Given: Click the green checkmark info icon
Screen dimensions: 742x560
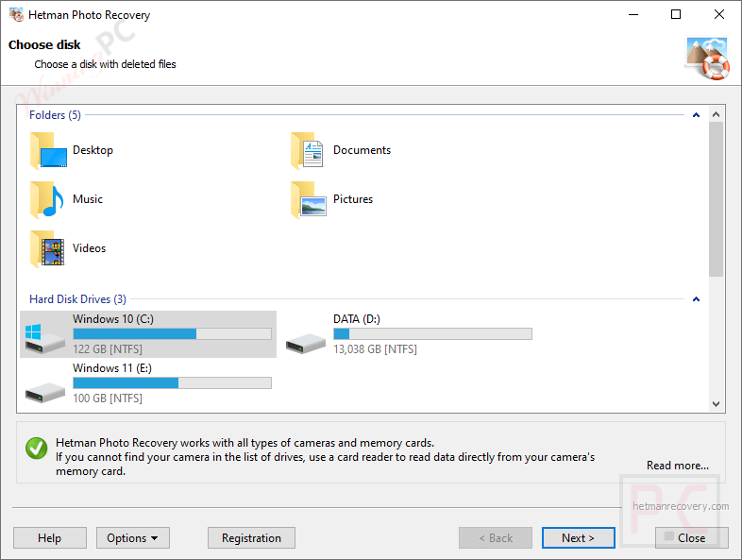Looking at the screenshot, I should pos(37,448).
